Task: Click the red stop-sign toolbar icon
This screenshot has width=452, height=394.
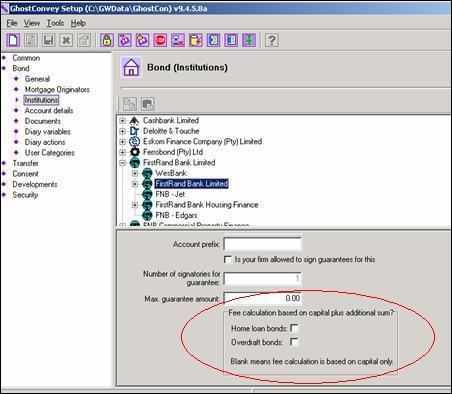Action: (160, 40)
